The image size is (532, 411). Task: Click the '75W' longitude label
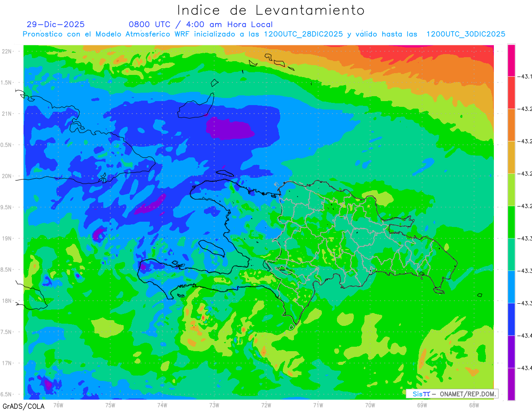[x=110, y=405]
